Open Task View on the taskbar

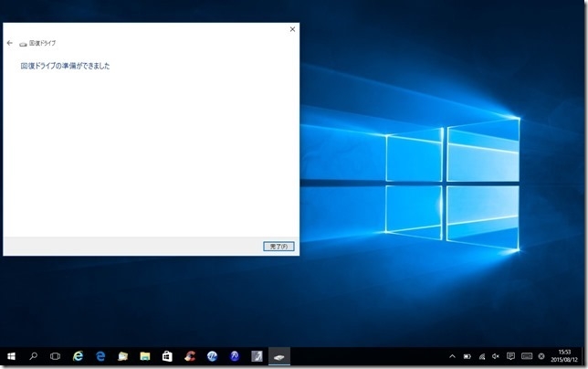pyautogui.click(x=55, y=356)
